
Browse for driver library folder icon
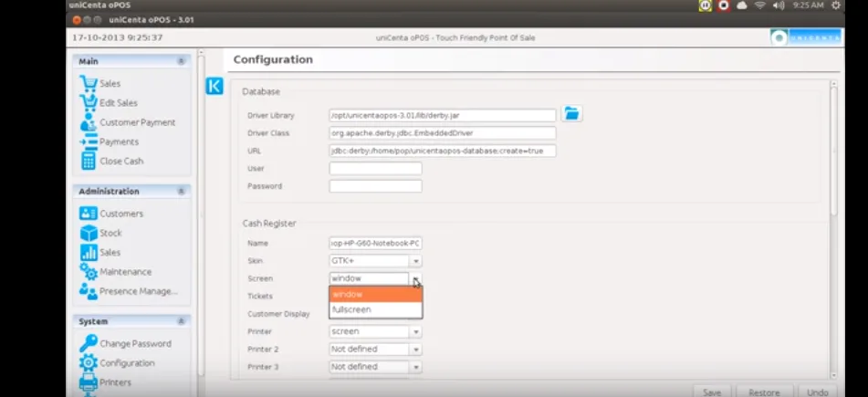[x=571, y=113]
